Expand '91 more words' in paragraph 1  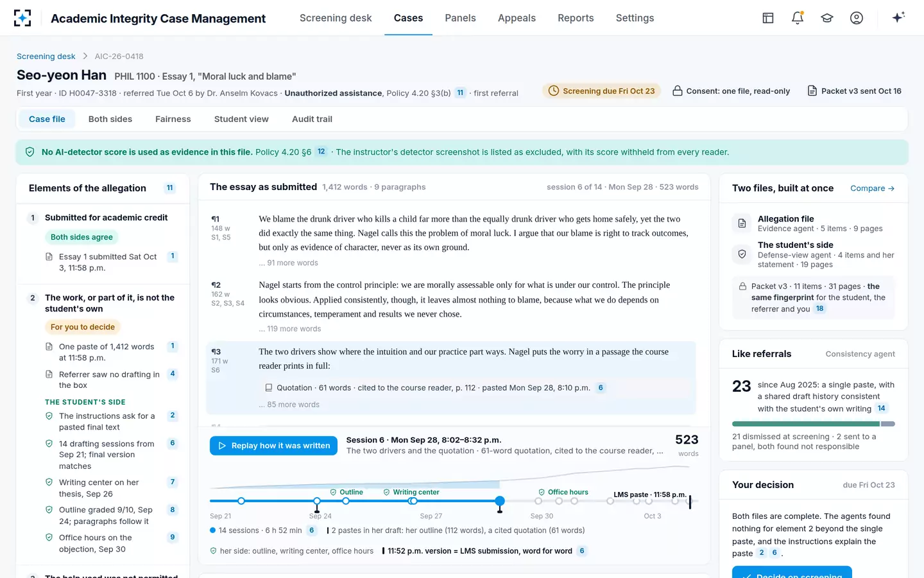pyautogui.click(x=289, y=263)
